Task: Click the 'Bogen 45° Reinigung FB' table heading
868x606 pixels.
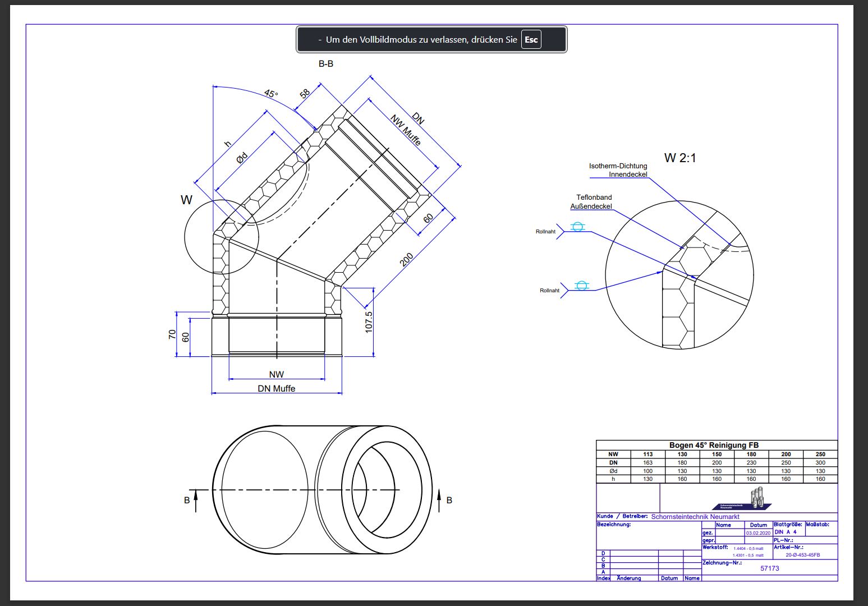Action: [714, 445]
